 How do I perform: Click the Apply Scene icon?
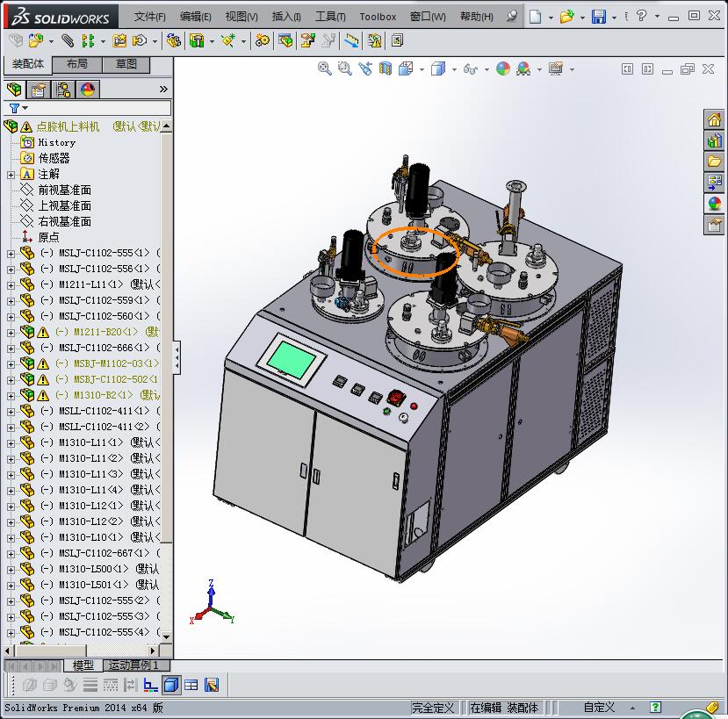pyautogui.click(x=523, y=68)
